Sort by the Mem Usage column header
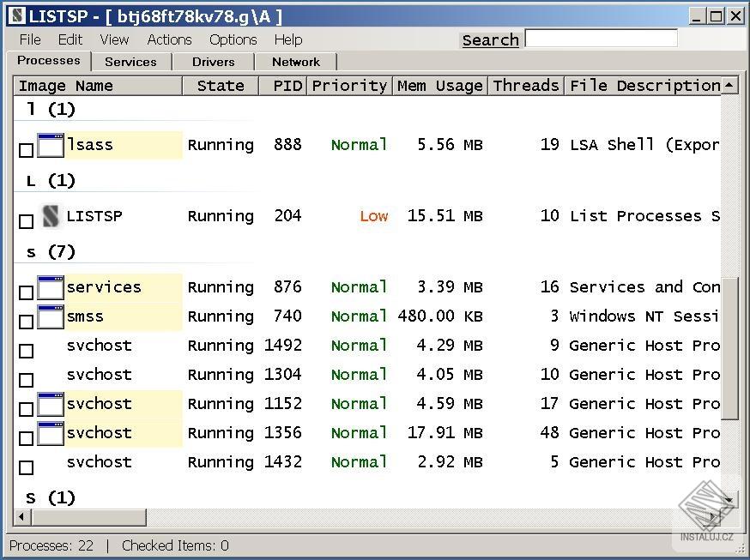The width and height of the screenshot is (750, 560). point(440,86)
